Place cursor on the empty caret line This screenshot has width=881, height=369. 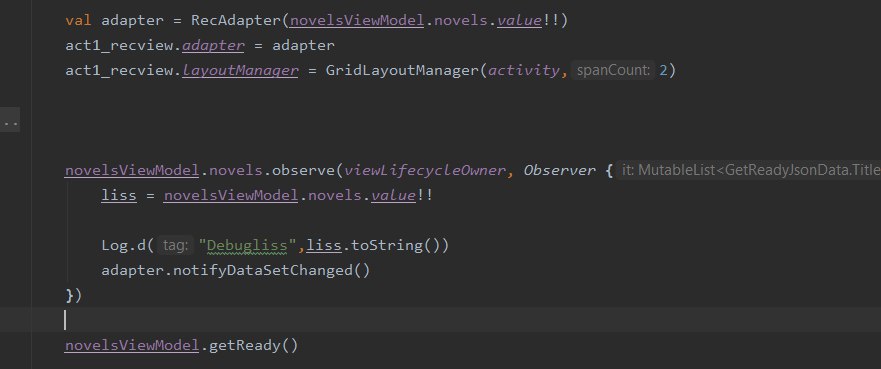pyautogui.click(x=440, y=320)
